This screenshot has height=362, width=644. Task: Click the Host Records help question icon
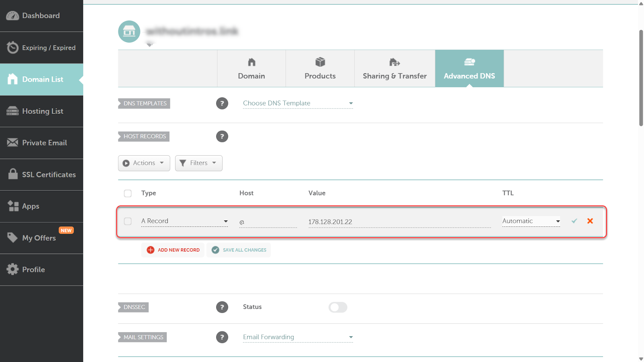(x=222, y=136)
